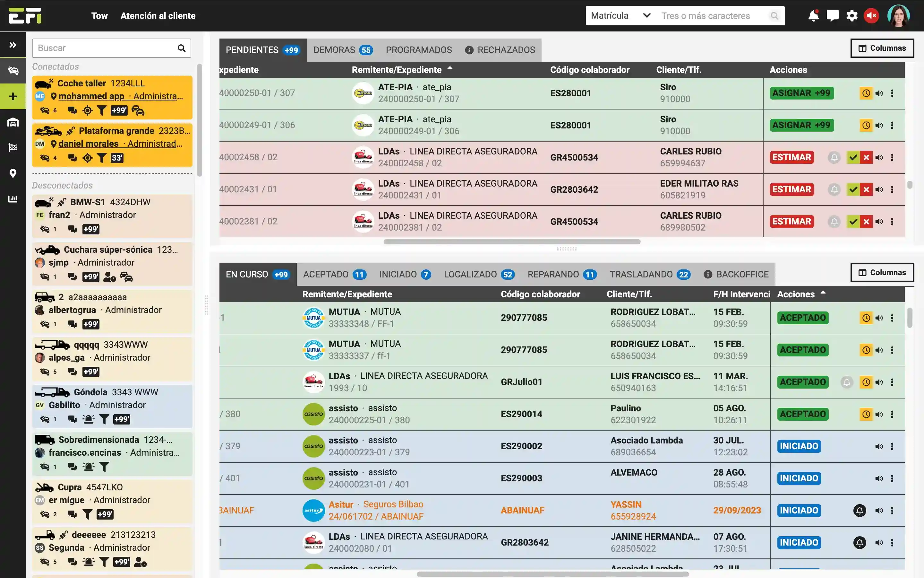Screen dimensions: 924x578
Task: Open the BACKOFFICE tab
Action: point(736,275)
